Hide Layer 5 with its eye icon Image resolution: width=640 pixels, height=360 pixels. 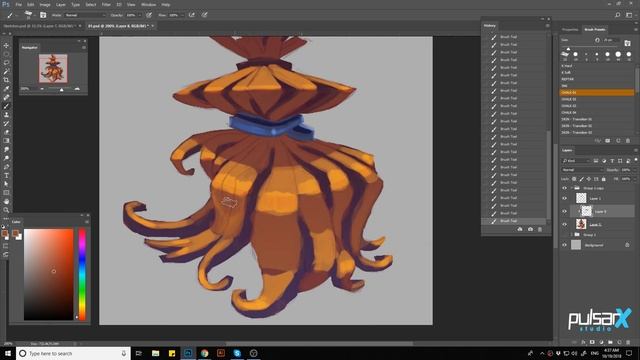[x=564, y=211]
